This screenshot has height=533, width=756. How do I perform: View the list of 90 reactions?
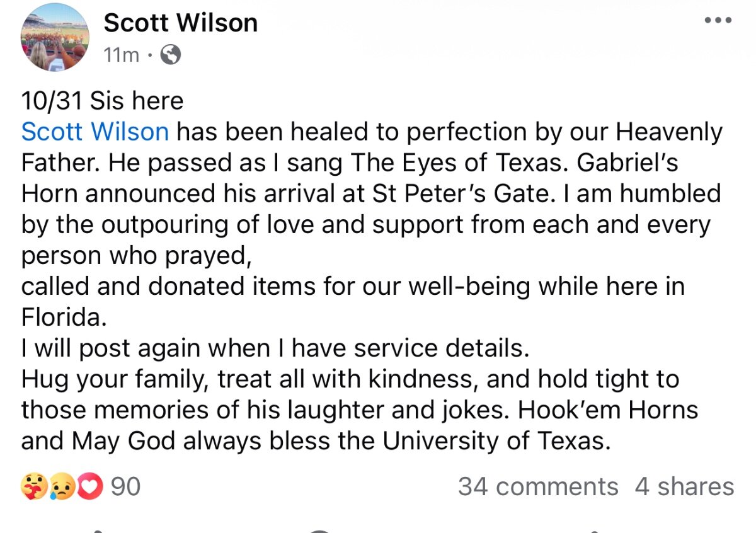[125, 487]
